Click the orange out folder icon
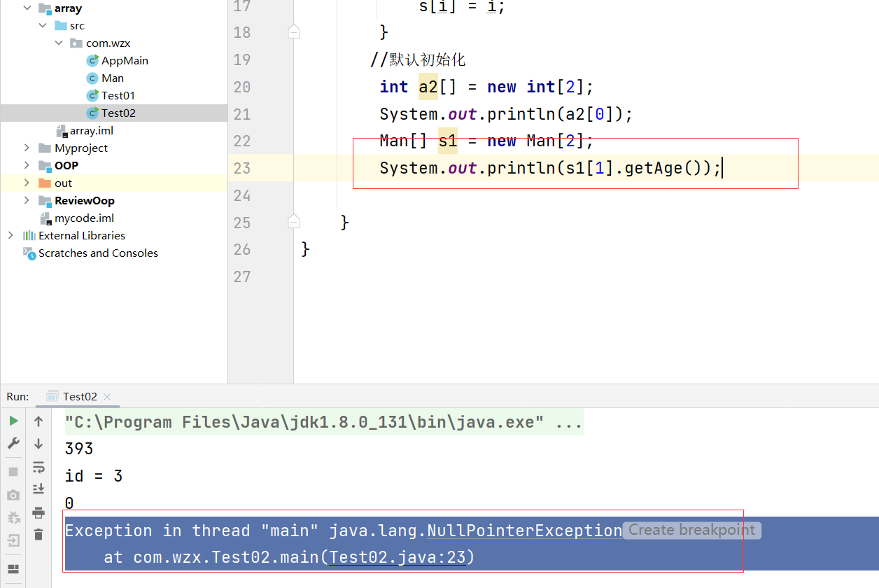The height and width of the screenshot is (588, 879). pos(45,183)
